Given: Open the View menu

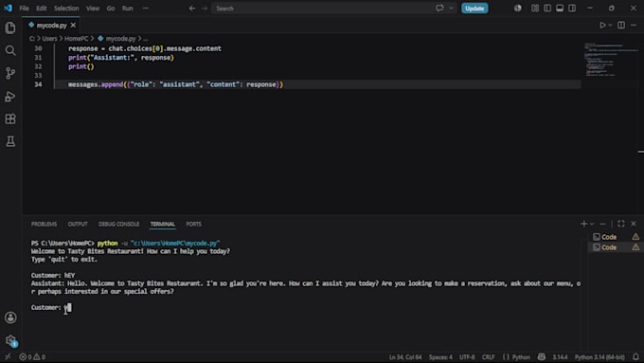Looking at the screenshot, I should (93, 9).
